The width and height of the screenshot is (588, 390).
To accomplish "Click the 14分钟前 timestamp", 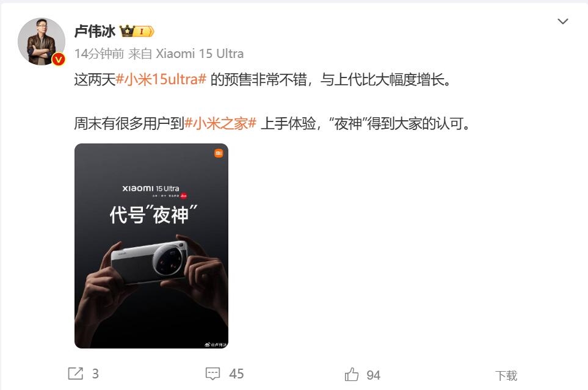I will click(99, 54).
